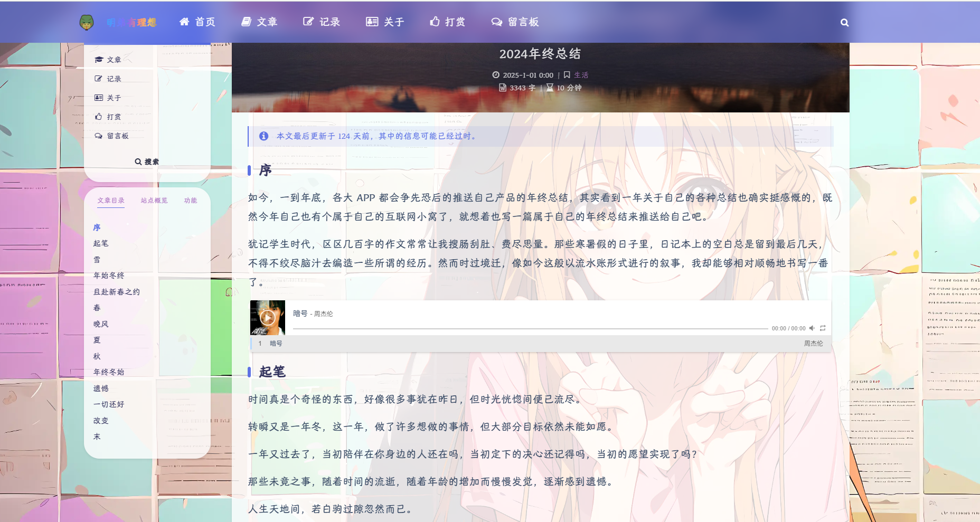Open the 留言板 nav item in top bar
Viewport: 980px width, 522px height.
click(515, 22)
